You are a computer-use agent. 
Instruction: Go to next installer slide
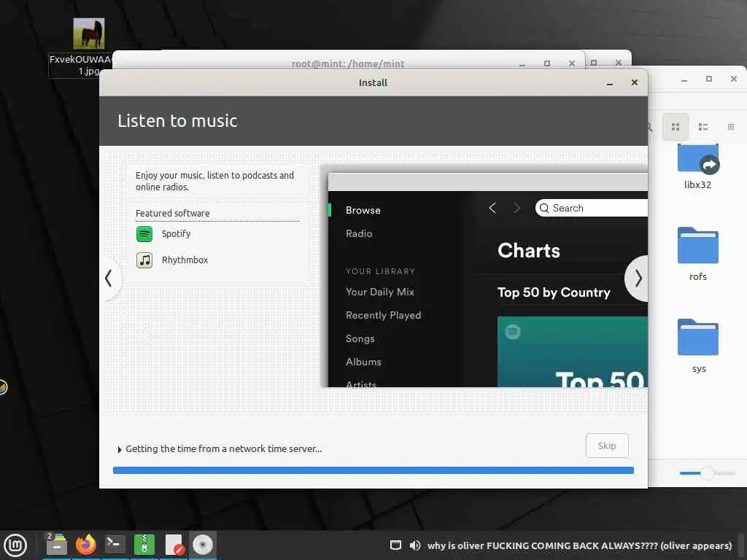tap(638, 278)
